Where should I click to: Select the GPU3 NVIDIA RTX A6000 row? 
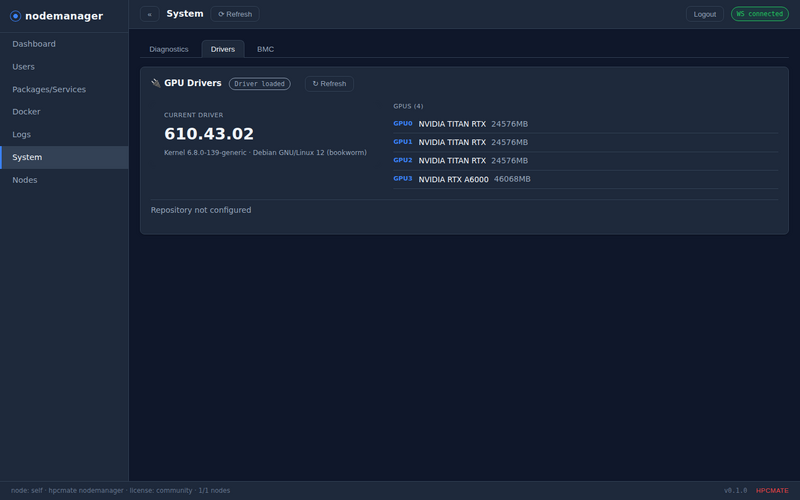click(586, 179)
